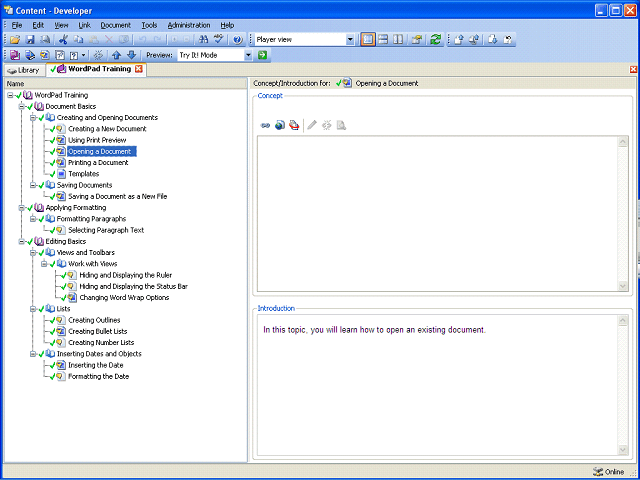Select the highlighted single-pane layout icon
The height and width of the screenshot is (480, 640).
click(x=368, y=40)
